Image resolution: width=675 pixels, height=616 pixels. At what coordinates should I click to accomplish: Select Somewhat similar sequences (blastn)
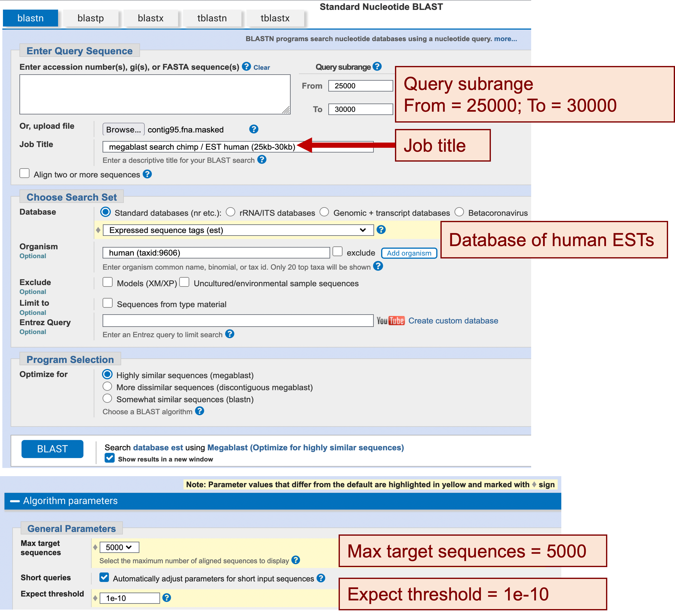click(x=107, y=398)
